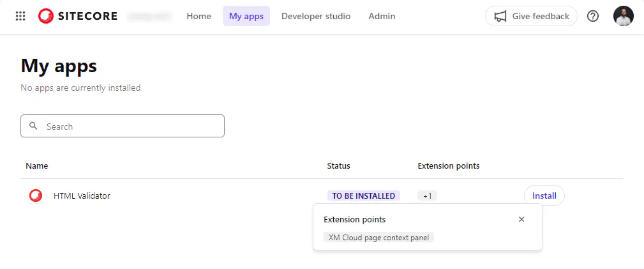Go to the Home tab
Image resolution: width=644 pixels, height=269 pixels.
point(198,16)
